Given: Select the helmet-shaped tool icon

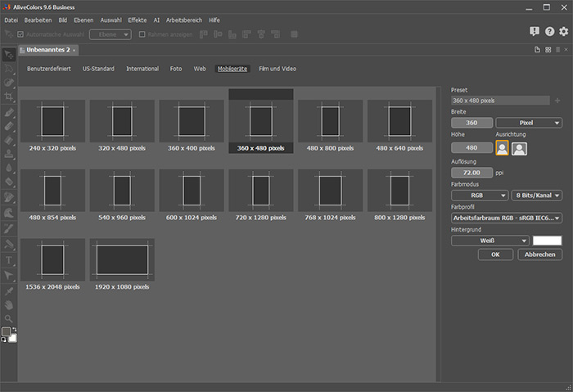Looking at the screenshot, I should [9, 213].
